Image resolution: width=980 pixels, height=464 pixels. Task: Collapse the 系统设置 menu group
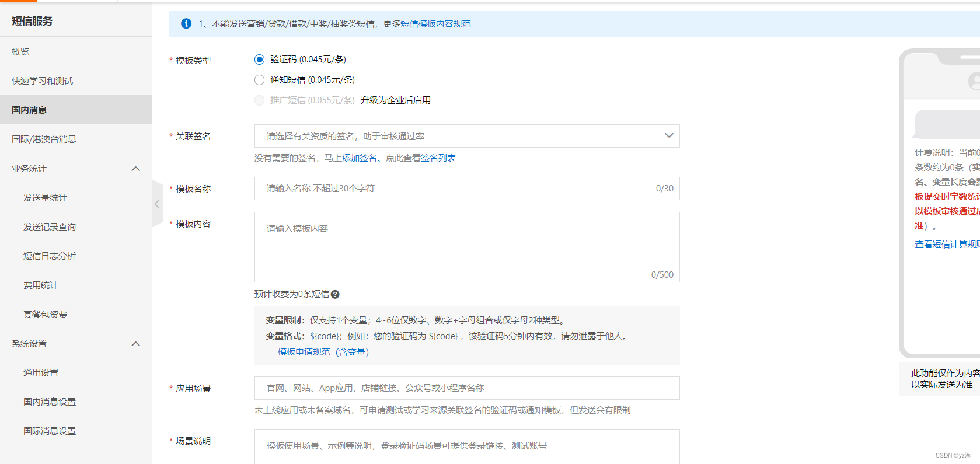(x=136, y=344)
